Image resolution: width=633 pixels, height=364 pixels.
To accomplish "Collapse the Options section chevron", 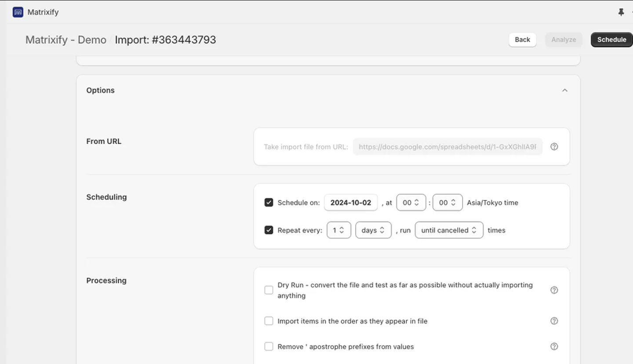I will coord(565,90).
